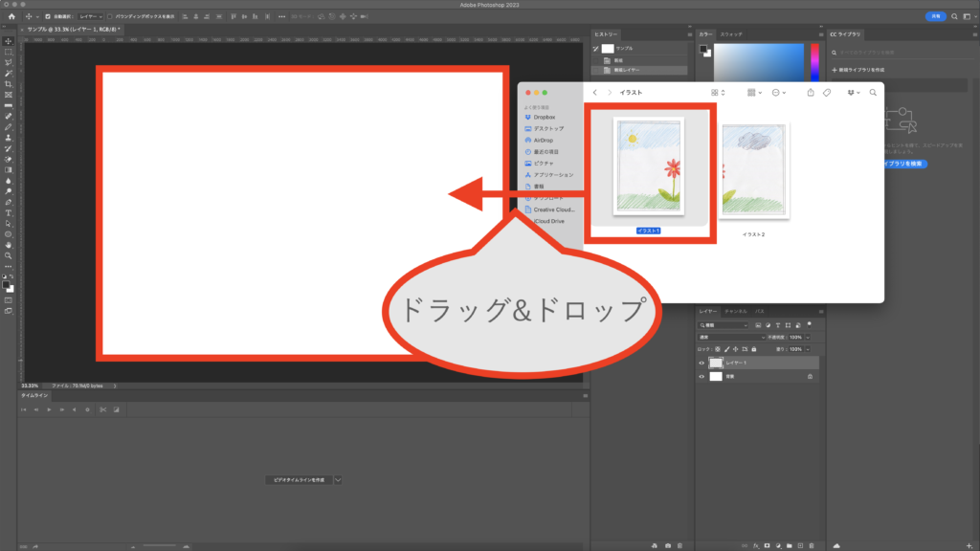Click the Home icon in options bar
This screenshot has width=980, height=551.
click(x=11, y=16)
